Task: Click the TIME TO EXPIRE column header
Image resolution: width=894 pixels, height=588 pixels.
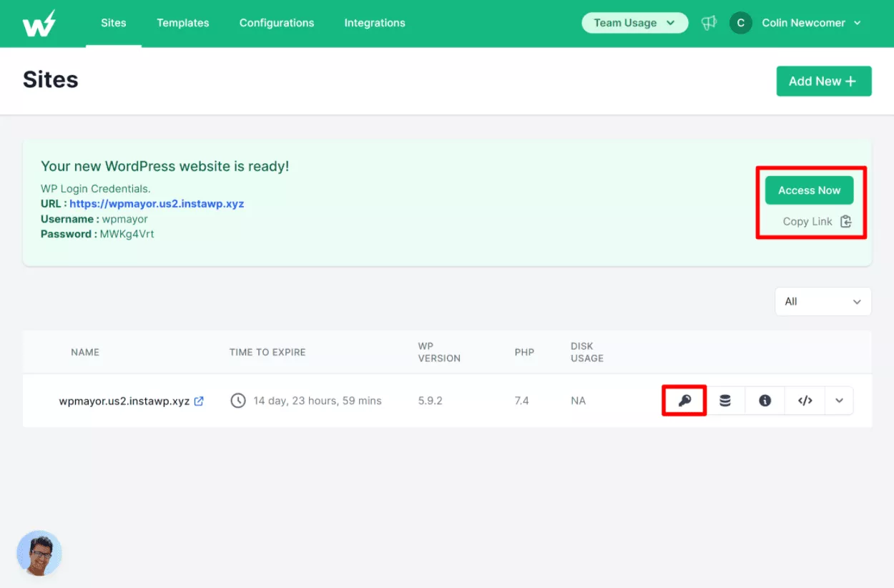Action: point(267,352)
